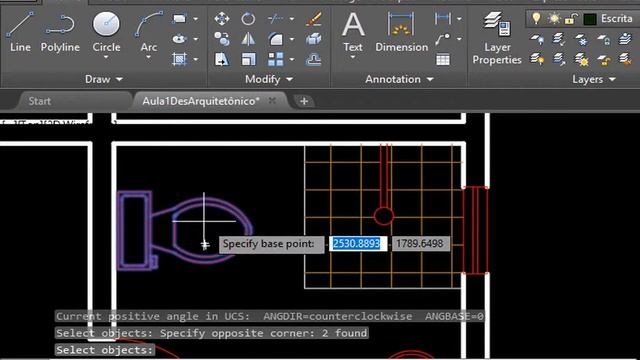Open the Text tool dropdown arrow
Screen dimensions: 640x360
[353, 57]
